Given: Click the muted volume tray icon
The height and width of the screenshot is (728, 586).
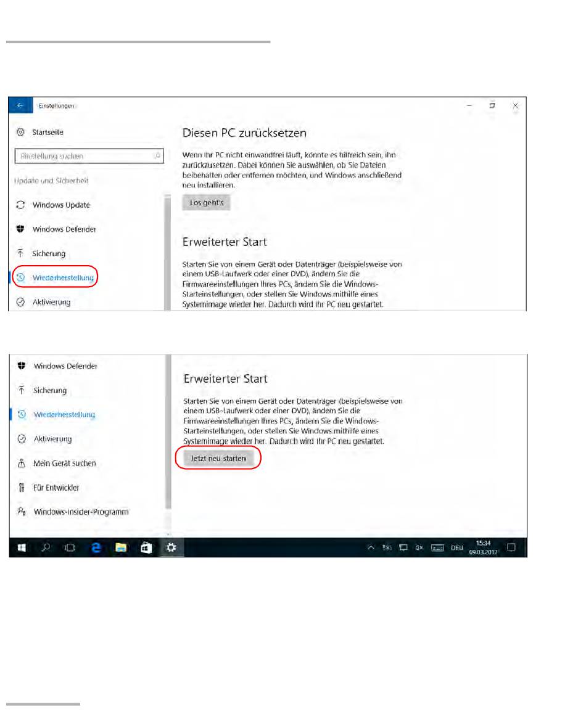Looking at the screenshot, I should (419, 547).
